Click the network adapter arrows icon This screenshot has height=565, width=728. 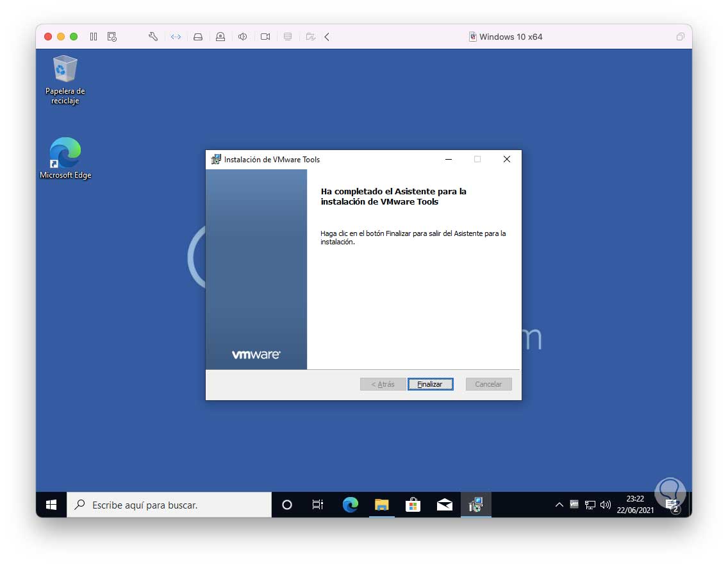(176, 37)
